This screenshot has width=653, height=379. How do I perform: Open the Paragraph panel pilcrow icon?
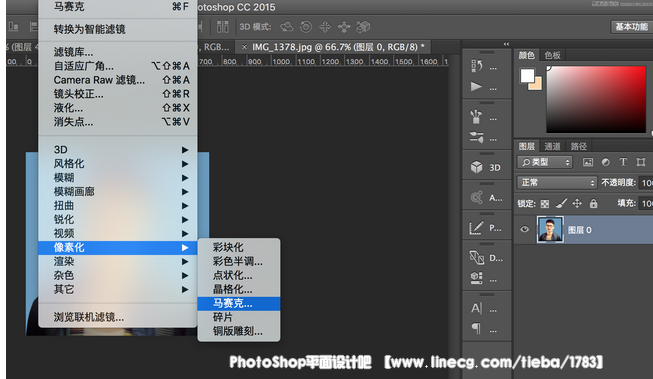click(x=476, y=329)
